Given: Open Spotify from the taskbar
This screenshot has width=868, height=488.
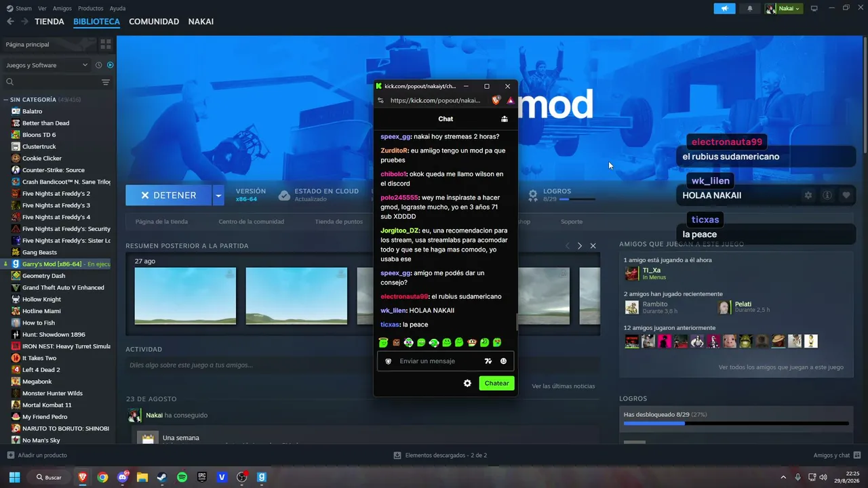Looking at the screenshot, I should (x=182, y=477).
